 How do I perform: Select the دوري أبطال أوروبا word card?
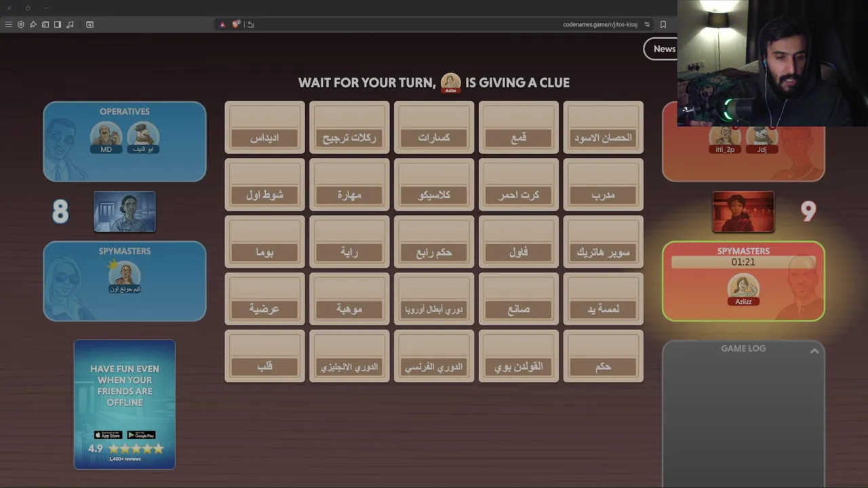click(434, 299)
